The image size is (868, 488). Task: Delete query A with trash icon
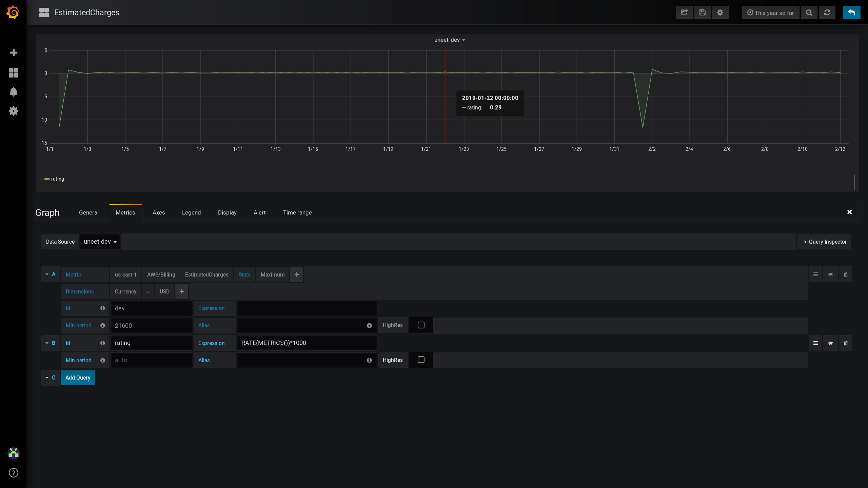pyautogui.click(x=845, y=274)
